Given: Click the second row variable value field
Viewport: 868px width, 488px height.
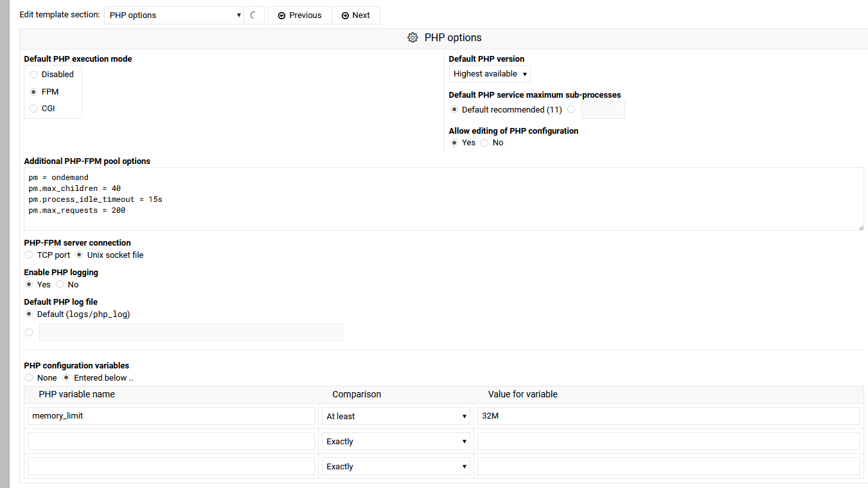Looking at the screenshot, I should 669,441.
